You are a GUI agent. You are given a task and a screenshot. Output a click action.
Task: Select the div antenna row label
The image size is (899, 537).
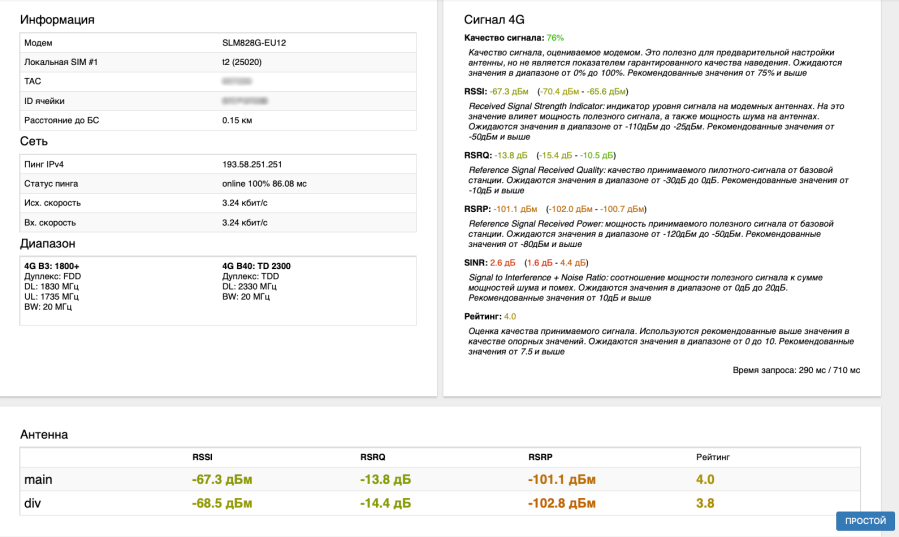pos(32,503)
